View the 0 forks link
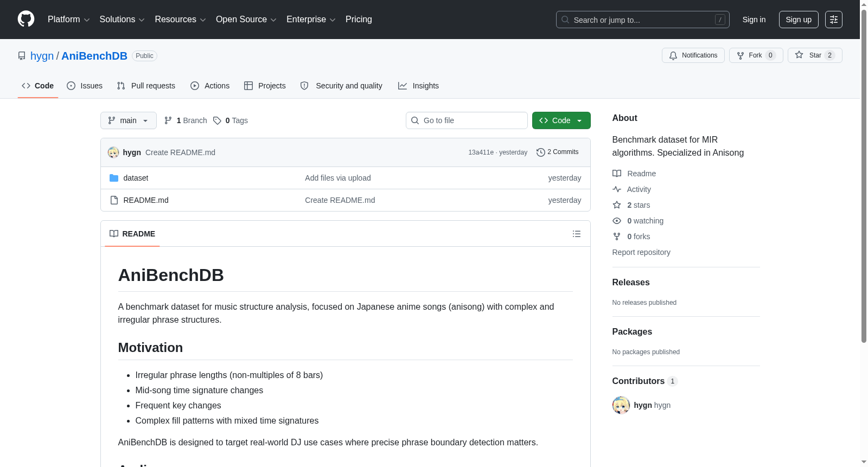The width and height of the screenshot is (868, 467). (x=631, y=236)
